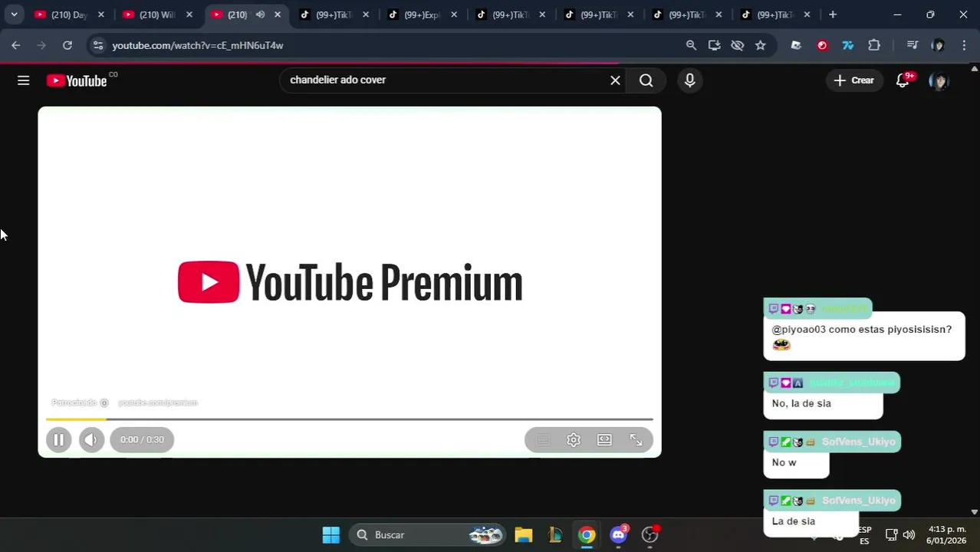
Task: Start voice search with microphone
Action: coord(689,80)
